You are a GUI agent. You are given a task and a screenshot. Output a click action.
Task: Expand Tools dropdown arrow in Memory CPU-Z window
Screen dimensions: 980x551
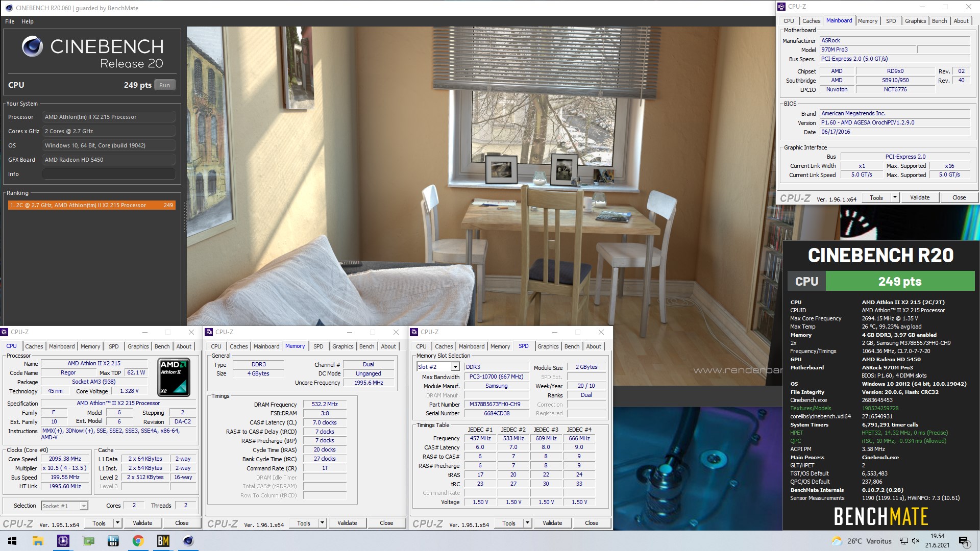[322, 523]
